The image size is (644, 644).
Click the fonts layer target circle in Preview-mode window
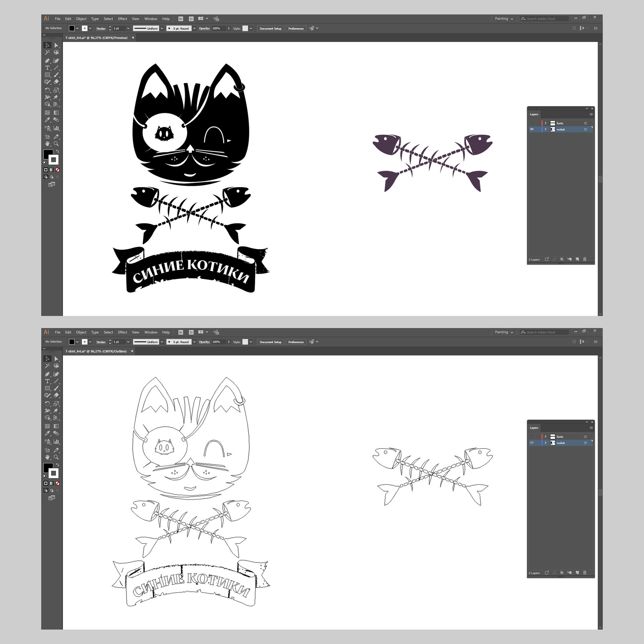pos(585,123)
